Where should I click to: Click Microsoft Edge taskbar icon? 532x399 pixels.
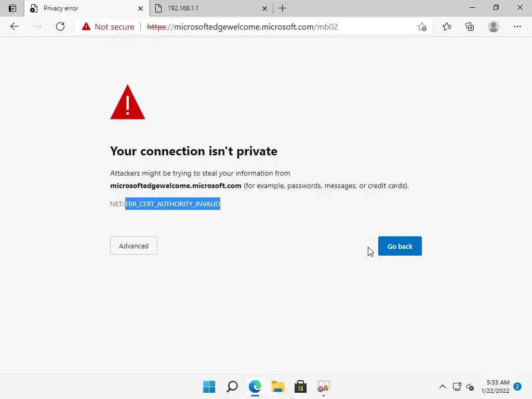coord(255,387)
